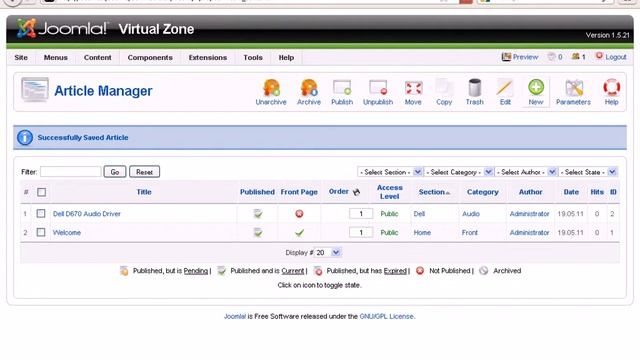Click the Home section link
Viewport: 640px width, 360px height.
pos(422,232)
